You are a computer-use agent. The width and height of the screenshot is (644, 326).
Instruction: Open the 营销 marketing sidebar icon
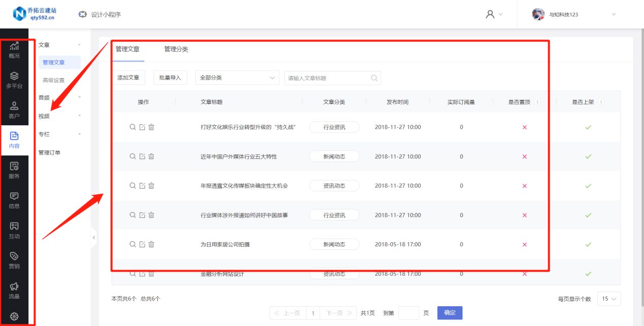coord(14,259)
